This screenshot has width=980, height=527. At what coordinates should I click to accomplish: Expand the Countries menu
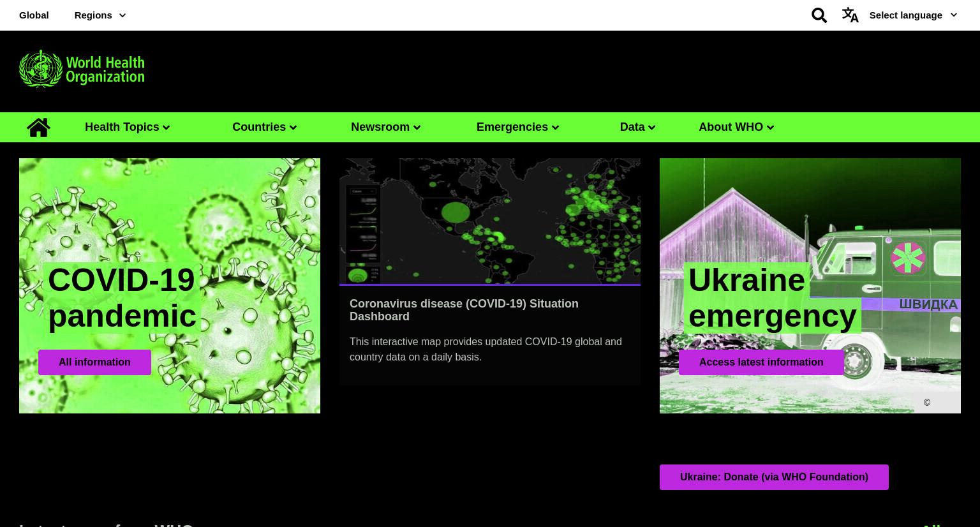(264, 127)
